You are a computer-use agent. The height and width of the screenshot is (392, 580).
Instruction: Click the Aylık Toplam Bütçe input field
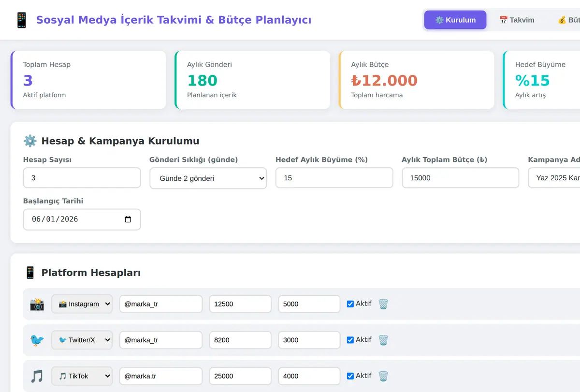[461, 178]
